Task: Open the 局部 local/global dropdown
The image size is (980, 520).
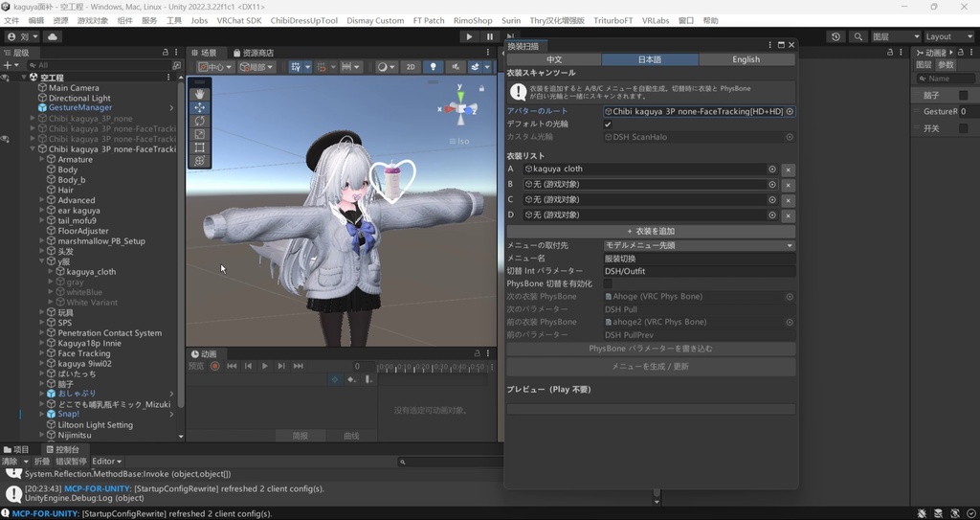Action: 256,67
